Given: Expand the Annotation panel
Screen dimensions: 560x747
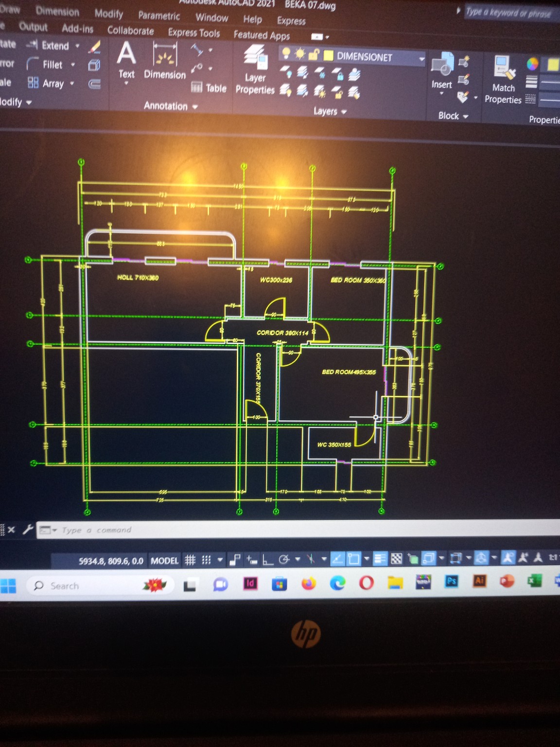Looking at the screenshot, I should tap(170, 106).
